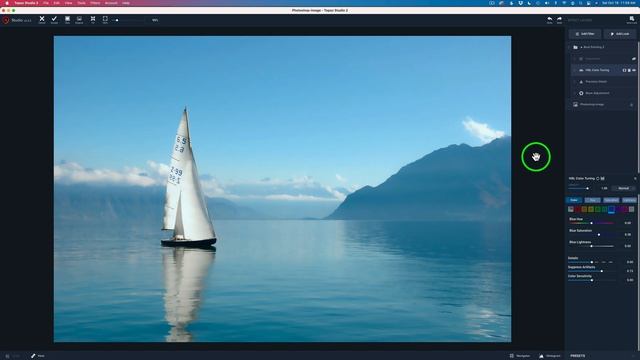Click the Cancel X icon in toolbar
This screenshot has width=640, height=360.
tap(42, 19)
